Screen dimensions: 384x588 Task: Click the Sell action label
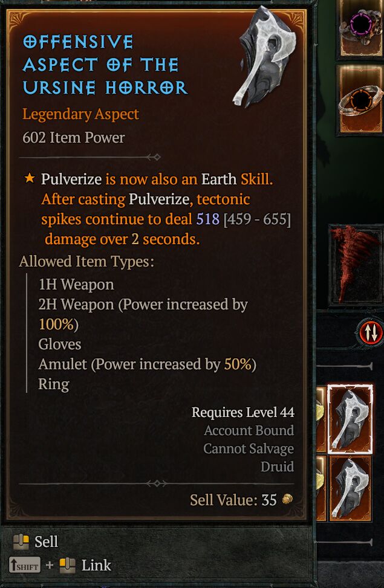[46, 542]
